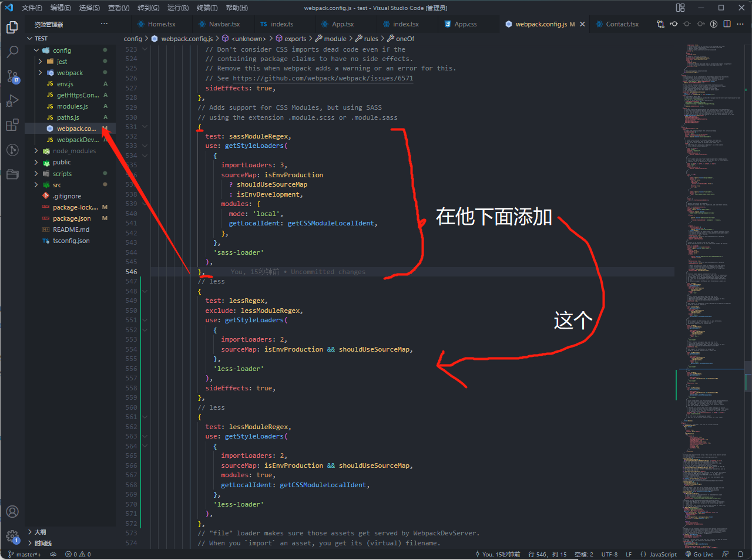Image resolution: width=752 pixels, height=560 pixels.
Task: Open the 文件(F) menu
Action: 32,8
